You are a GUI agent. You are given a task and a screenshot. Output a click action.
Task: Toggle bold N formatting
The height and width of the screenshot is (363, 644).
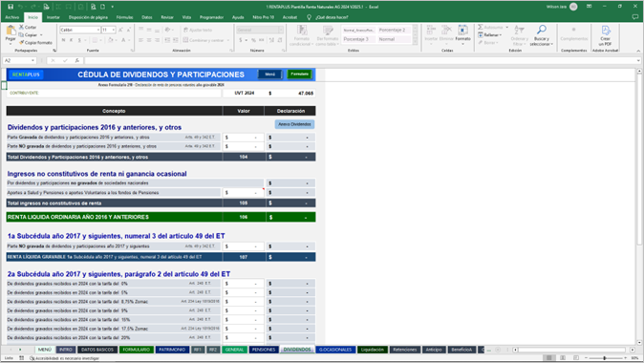(x=63, y=40)
